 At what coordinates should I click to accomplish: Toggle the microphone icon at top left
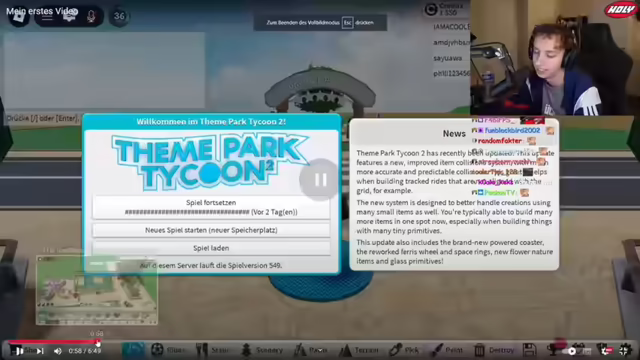(x=91, y=16)
